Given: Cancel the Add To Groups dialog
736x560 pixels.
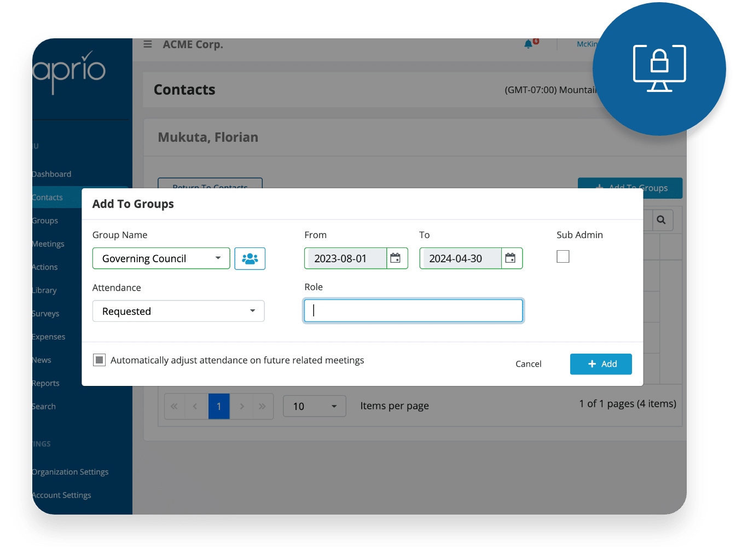Looking at the screenshot, I should click(x=528, y=364).
